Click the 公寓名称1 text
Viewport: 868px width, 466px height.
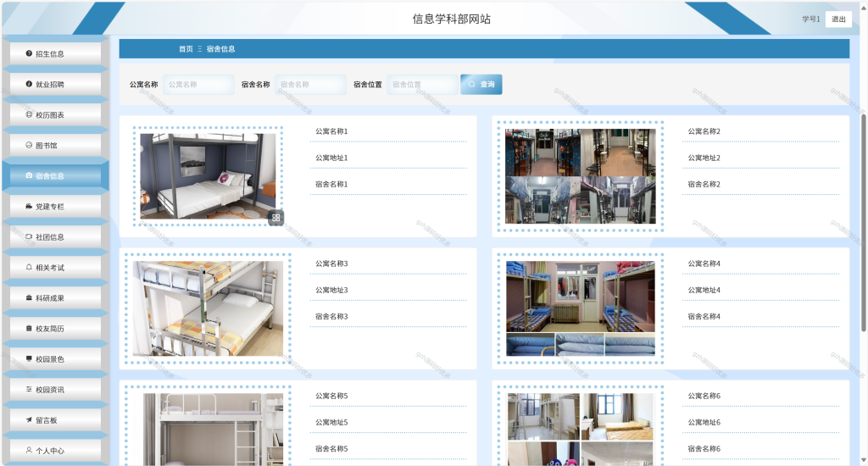331,131
